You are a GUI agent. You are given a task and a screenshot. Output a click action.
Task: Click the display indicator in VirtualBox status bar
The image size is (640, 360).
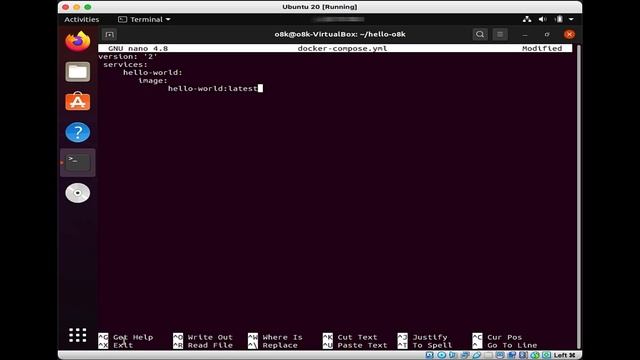point(500,355)
